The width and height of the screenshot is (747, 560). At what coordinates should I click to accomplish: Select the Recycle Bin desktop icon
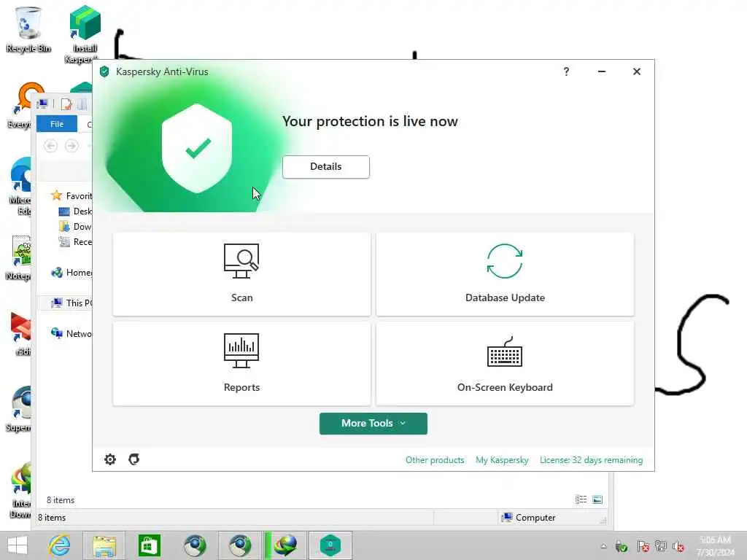coord(28,29)
